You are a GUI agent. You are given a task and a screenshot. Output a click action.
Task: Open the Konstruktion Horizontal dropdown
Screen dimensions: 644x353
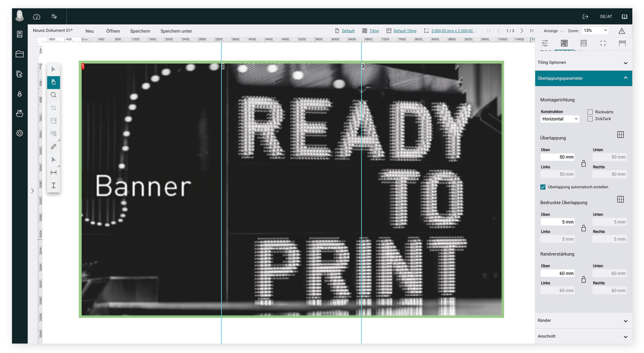(x=559, y=119)
